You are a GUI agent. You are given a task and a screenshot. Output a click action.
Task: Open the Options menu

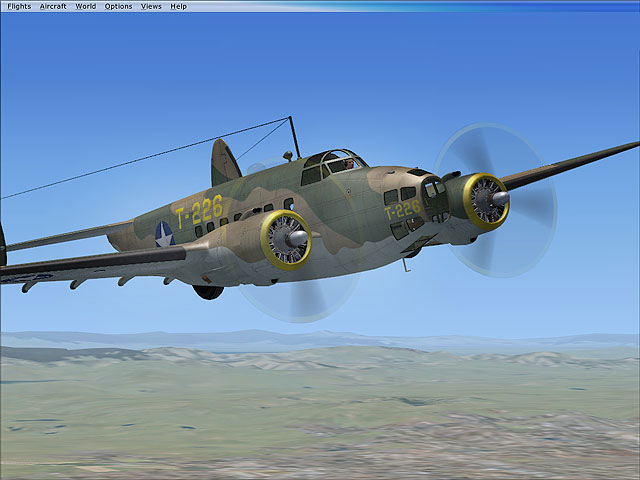(118, 7)
